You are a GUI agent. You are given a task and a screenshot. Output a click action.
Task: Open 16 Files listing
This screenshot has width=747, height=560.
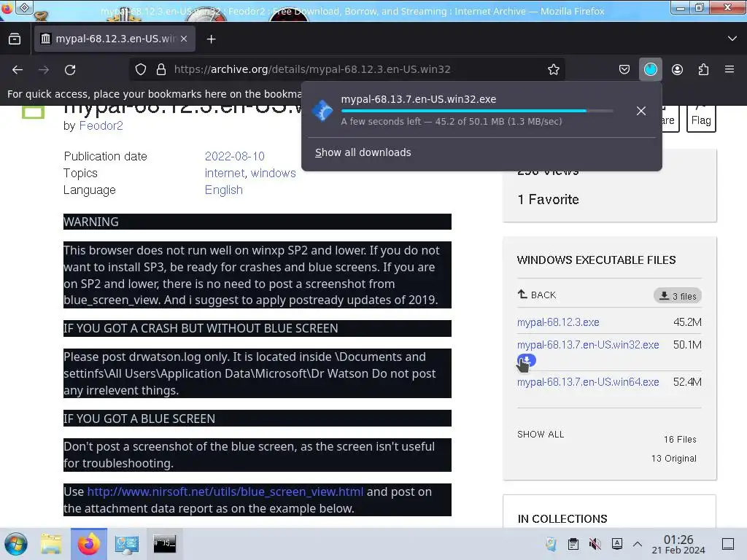tap(680, 440)
